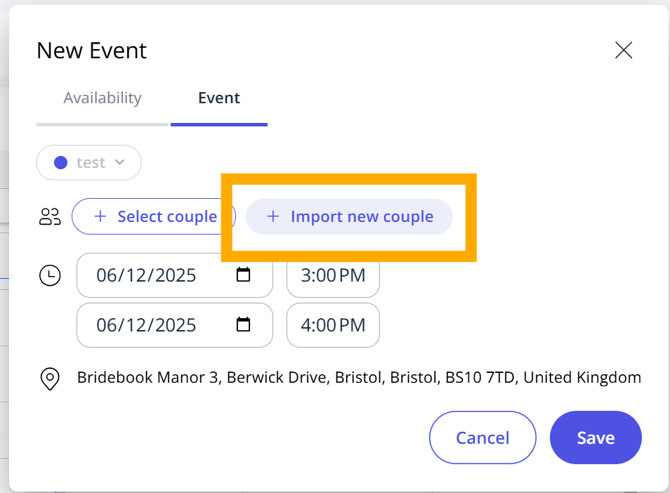Select the Event tab

(x=219, y=98)
